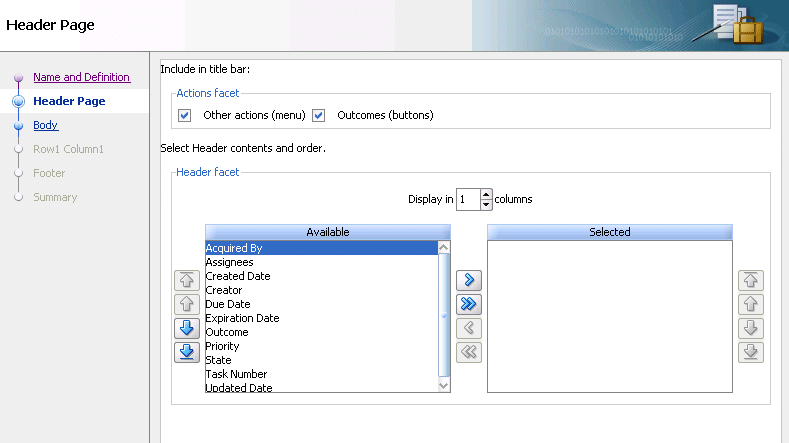Select Created Date in Available list
Viewport: 789px width, 443px height.
[322, 276]
